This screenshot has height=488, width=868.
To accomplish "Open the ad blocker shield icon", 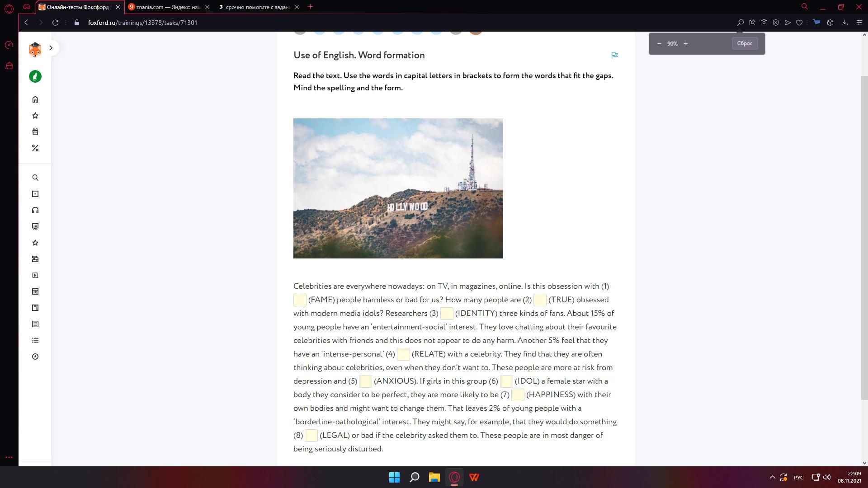I will (776, 23).
